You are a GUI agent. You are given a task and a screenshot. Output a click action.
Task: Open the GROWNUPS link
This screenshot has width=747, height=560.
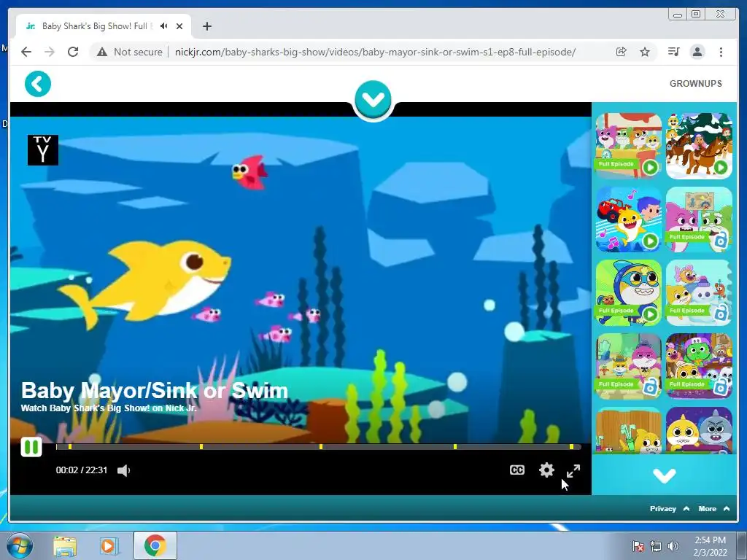pos(695,83)
